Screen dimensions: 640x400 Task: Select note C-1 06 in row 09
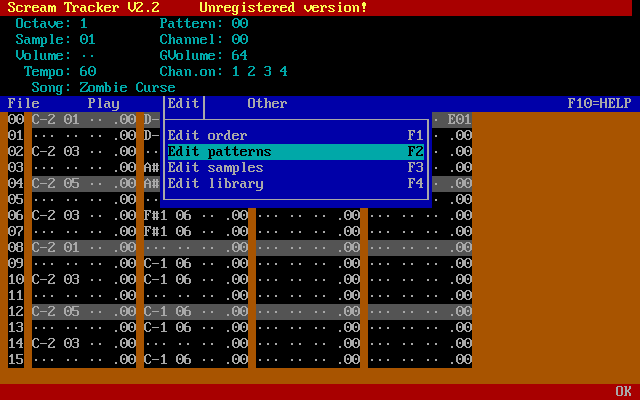coord(167,263)
